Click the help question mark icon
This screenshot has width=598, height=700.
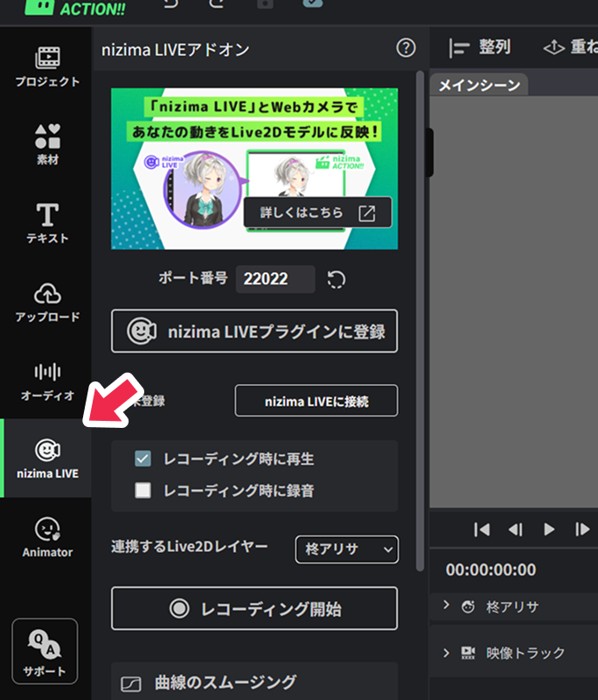[x=406, y=49]
